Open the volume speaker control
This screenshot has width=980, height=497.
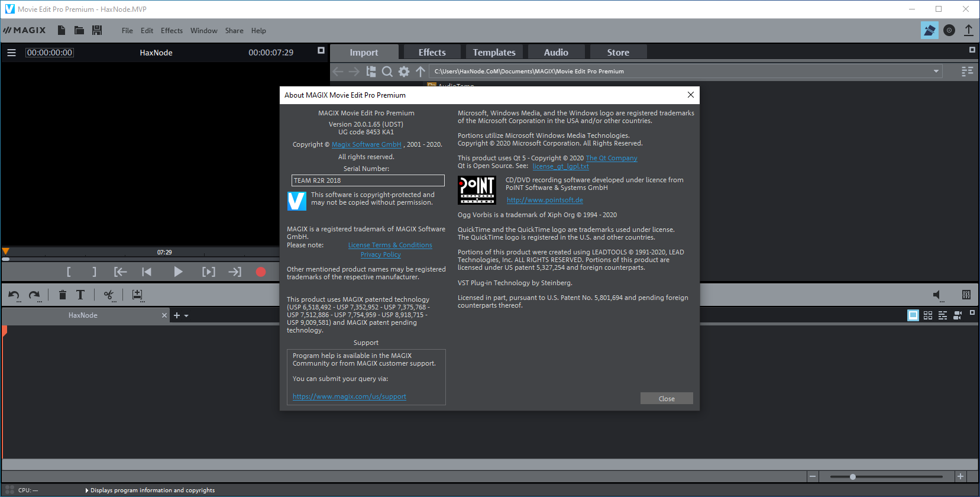tap(937, 295)
